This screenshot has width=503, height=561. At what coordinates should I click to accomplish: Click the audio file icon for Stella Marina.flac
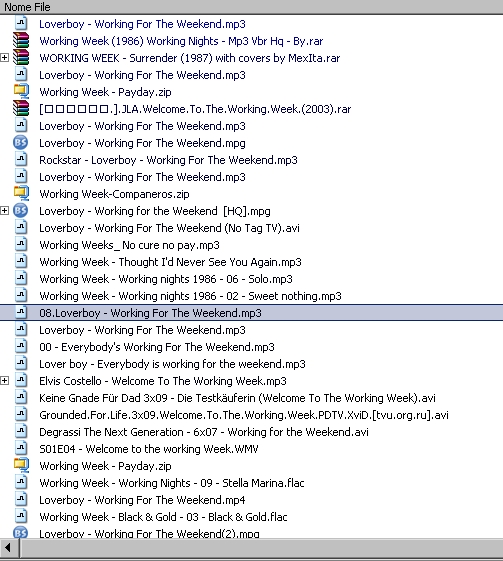point(21,483)
